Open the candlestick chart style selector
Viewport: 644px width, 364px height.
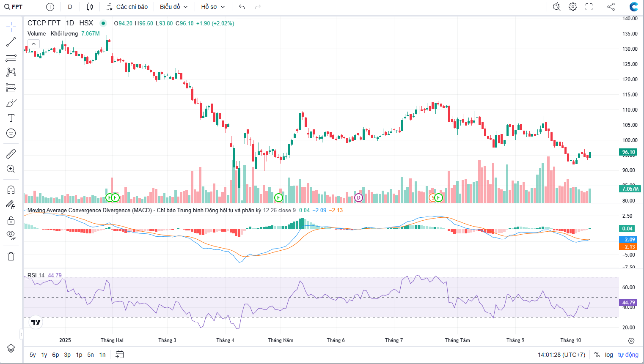(90, 7)
